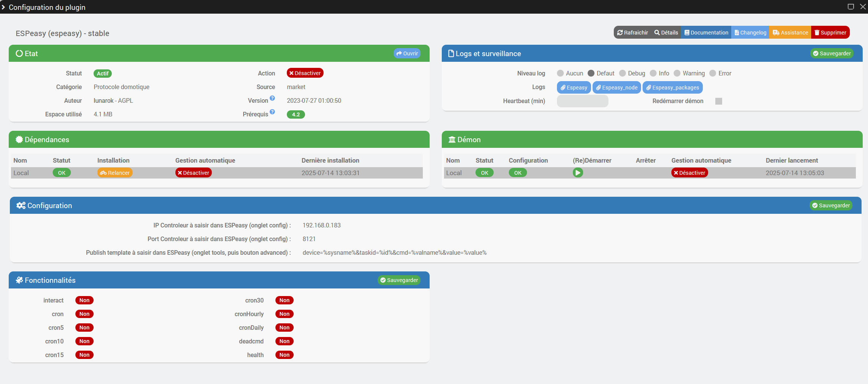Open the Documentation page
Screen dimensions: 868x384
coord(706,33)
